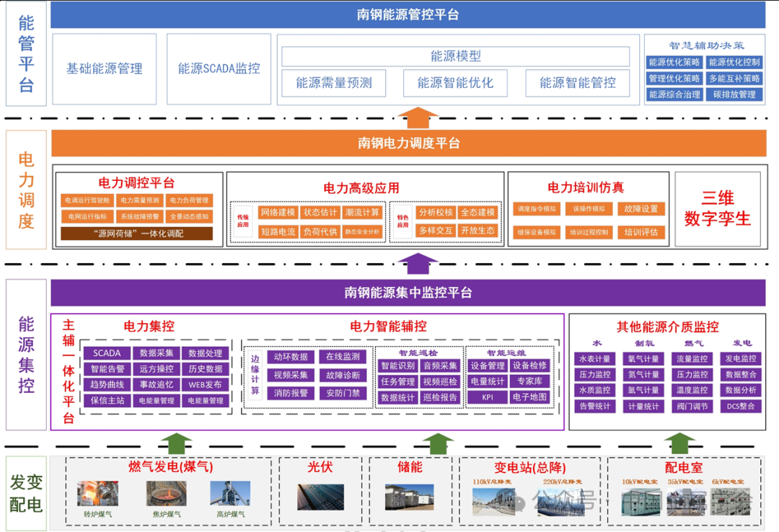Select 短路电流 tile
The image size is (779, 532).
point(278,231)
